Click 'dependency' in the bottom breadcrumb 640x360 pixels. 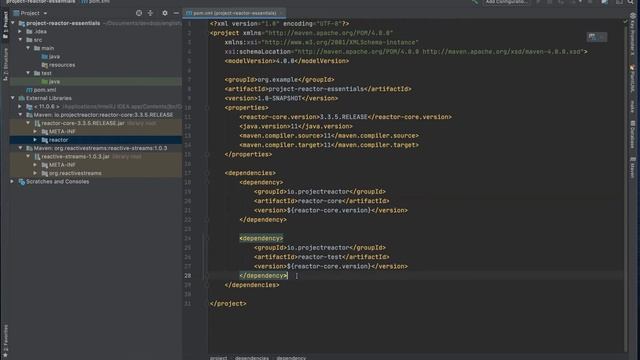click(x=291, y=358)
